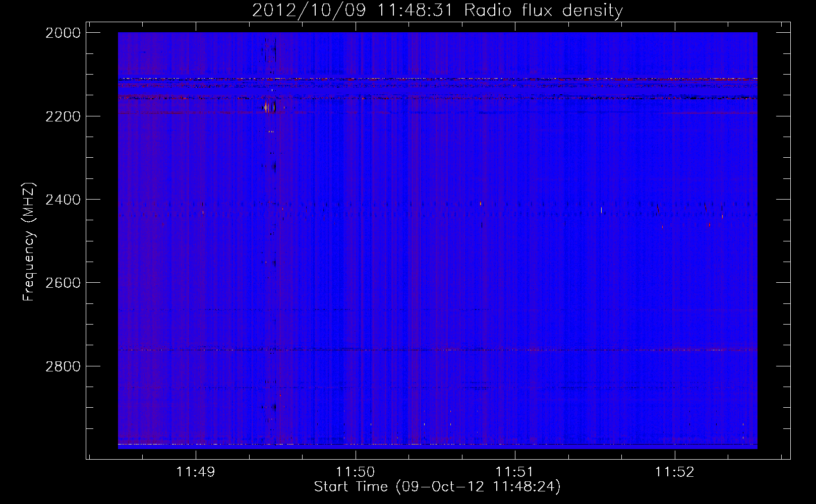The image size is (816, 504).
Task: Click the 11:52 time tick label
Action: (675, 472)
